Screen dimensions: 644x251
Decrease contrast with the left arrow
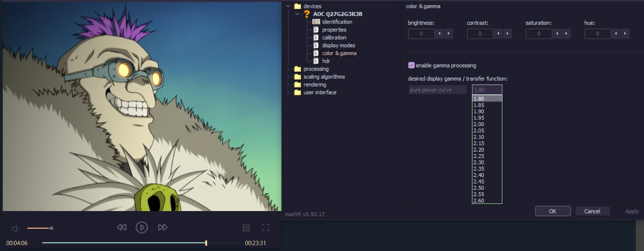coord(498,34)
